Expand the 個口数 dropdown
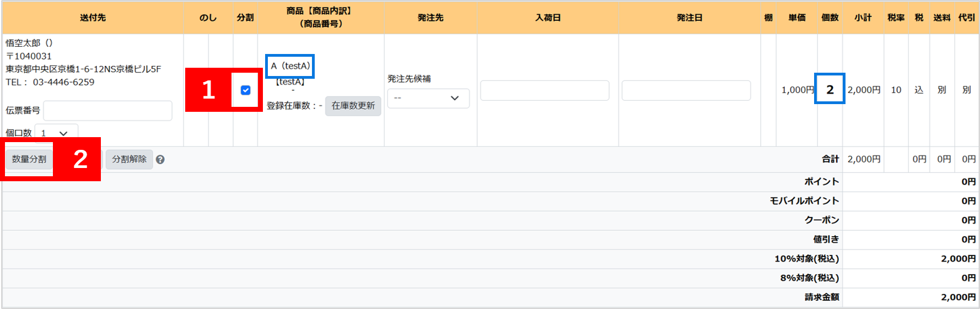This screenshot has height=309, width=980. 56,133
